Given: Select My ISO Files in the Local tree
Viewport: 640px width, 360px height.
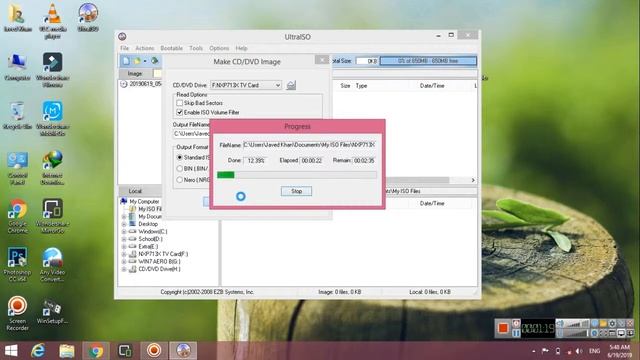Looking at the screenshot, I should 146,209.
